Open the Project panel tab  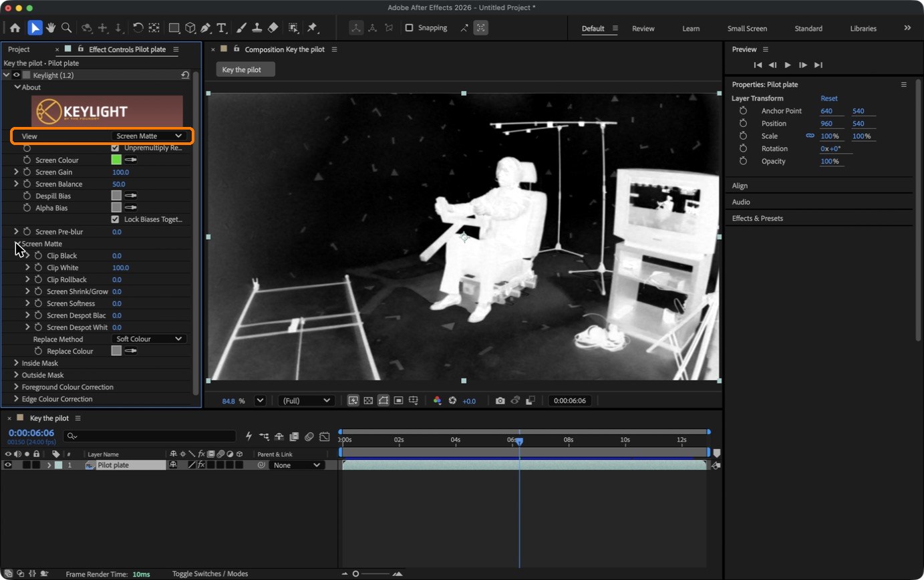click(x=19, y=49)
